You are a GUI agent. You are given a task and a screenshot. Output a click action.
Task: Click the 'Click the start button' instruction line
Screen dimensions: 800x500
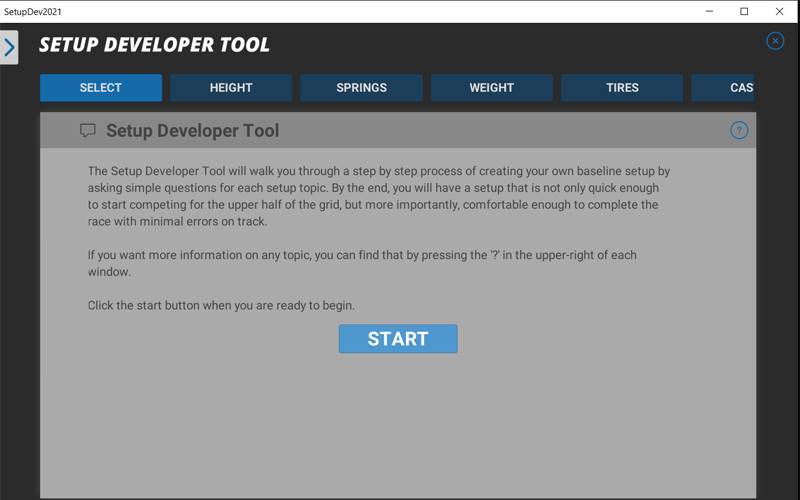pos(221,305)
